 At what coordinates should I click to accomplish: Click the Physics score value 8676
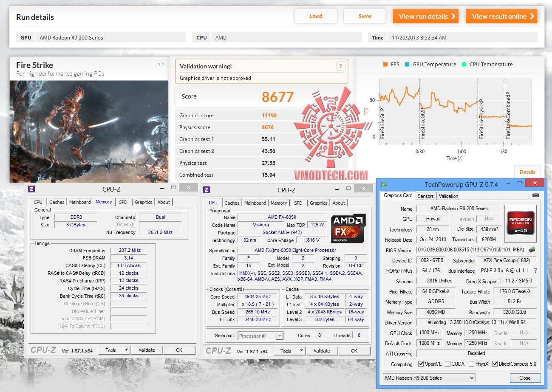coord(268,127)
